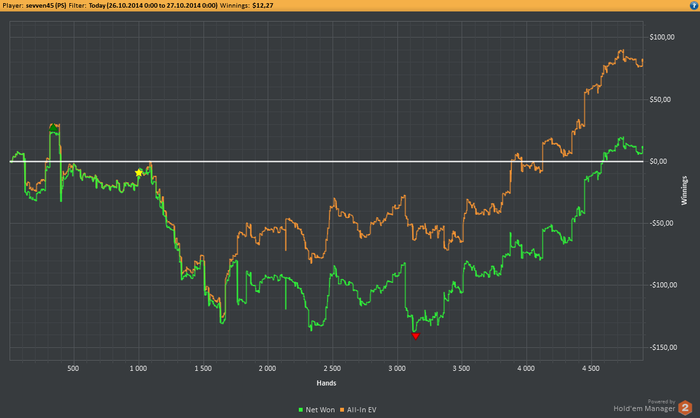Screen dimensions: 700x418
Task: Click the green peak triangle marker
Action: click(53, 128)
